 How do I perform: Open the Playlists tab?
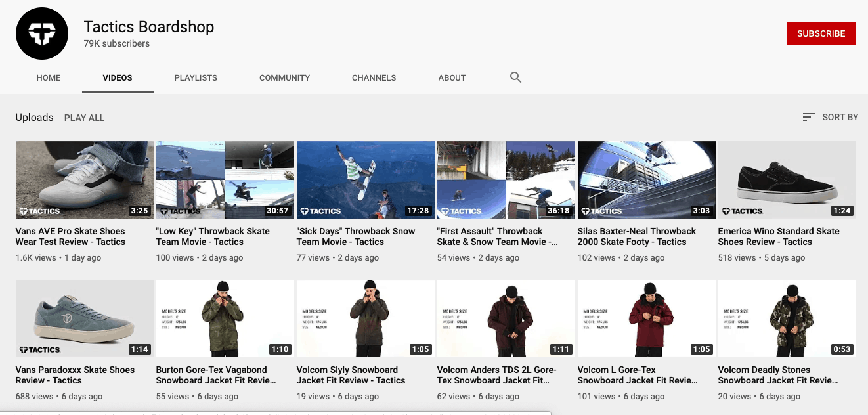[196, 77]
